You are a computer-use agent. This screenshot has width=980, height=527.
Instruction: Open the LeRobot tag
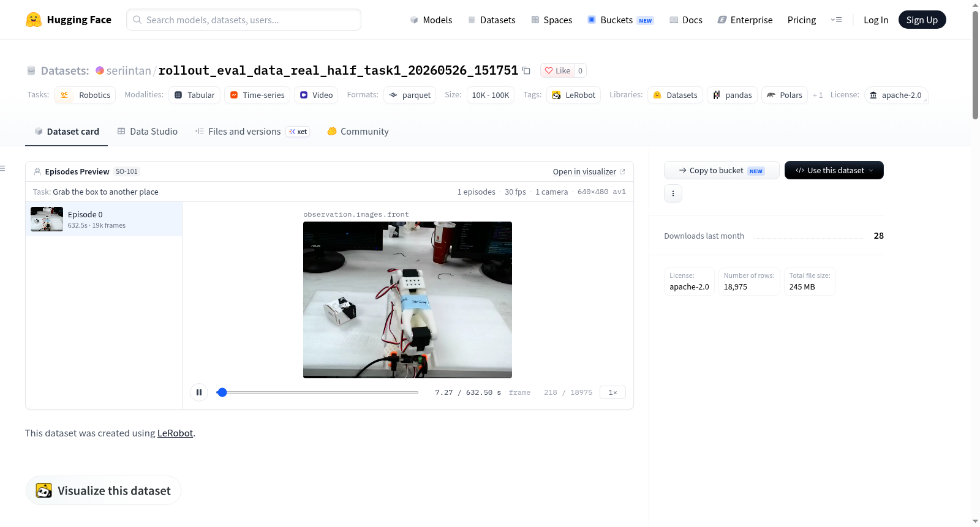[573, 95]
